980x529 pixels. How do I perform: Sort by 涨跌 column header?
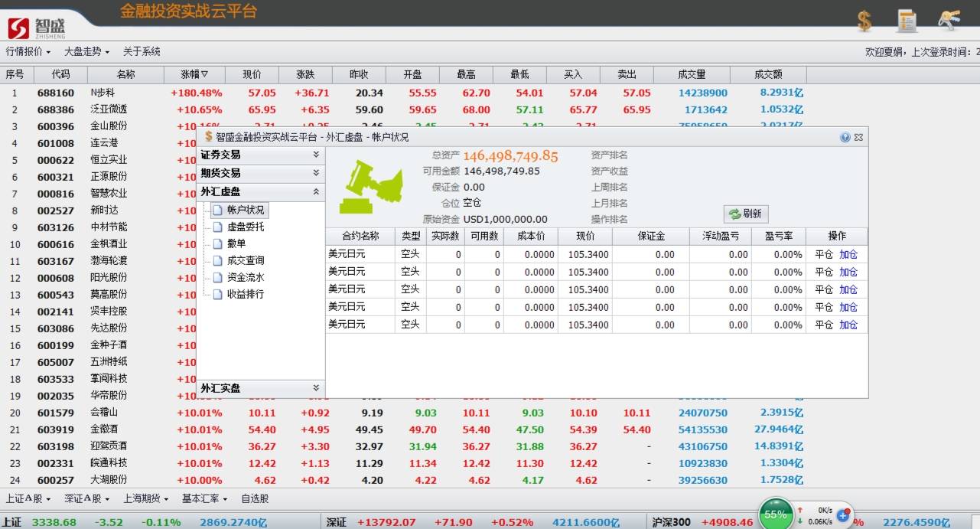pyautogui.click(x=305, y=74)
